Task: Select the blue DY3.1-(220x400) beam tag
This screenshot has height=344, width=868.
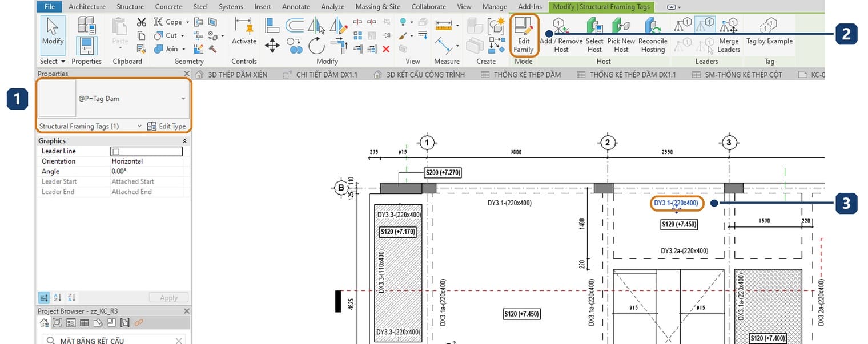Action: pyautogui.click(x=676, y=203)
